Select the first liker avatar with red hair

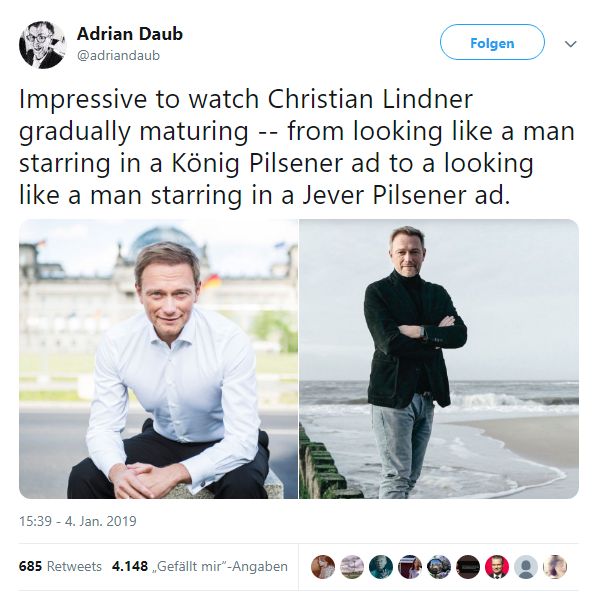point(323,567)
